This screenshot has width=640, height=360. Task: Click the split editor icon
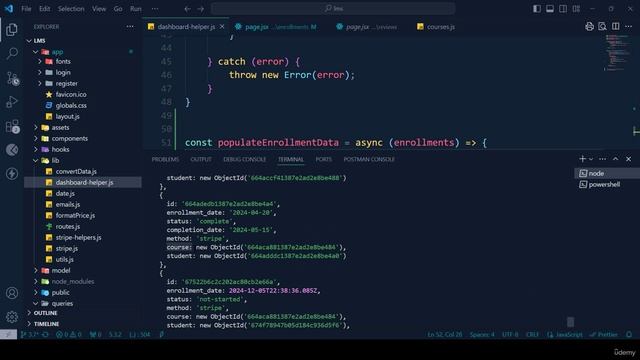[616, 27]
